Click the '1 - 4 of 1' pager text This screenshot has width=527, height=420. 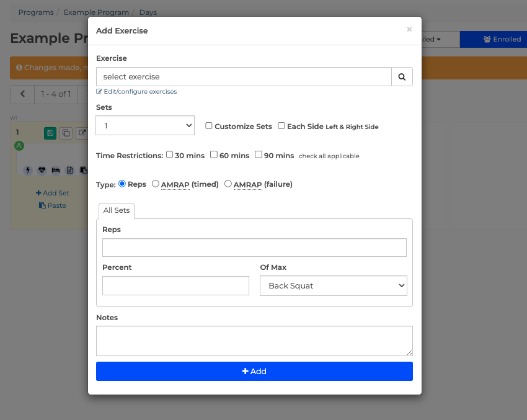pyautogui.click(x=56, y=94)
